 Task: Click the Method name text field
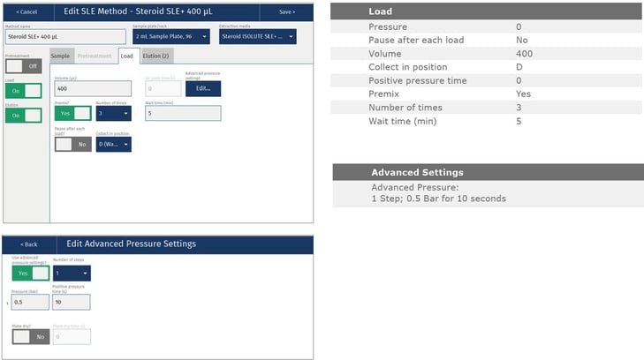coord(66,37)
